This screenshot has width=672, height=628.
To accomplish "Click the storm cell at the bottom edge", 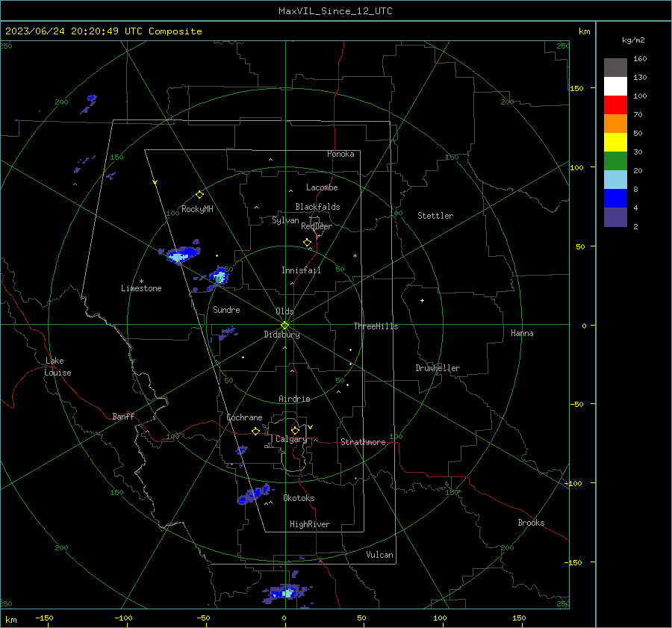I will coord(286,594).
